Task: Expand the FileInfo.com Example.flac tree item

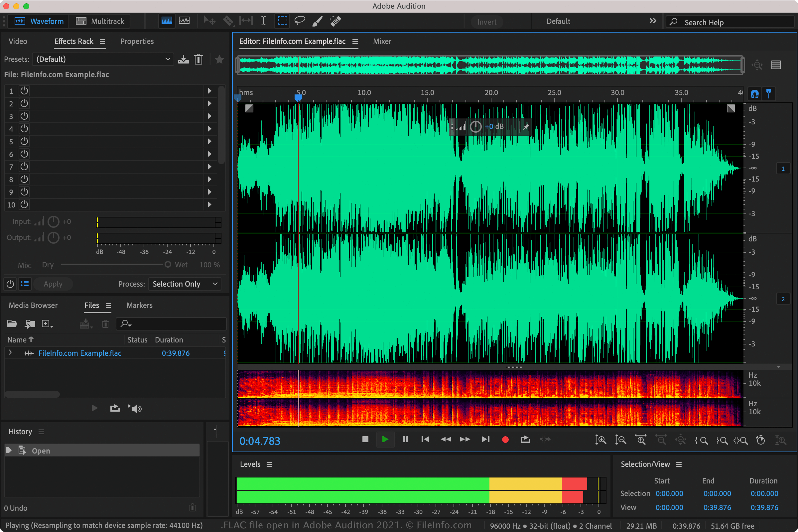Action: pyautogui.click(x=11, y=353)
